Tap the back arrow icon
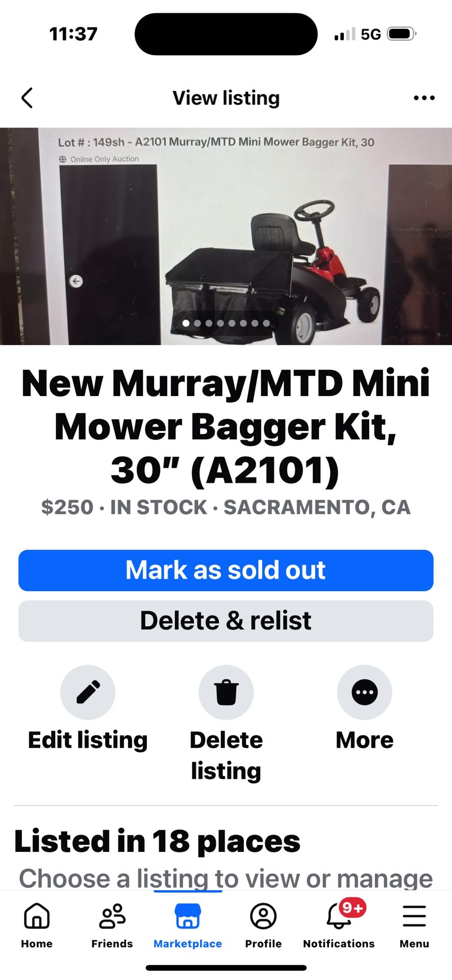452x980 pixels. coord(27,98)
